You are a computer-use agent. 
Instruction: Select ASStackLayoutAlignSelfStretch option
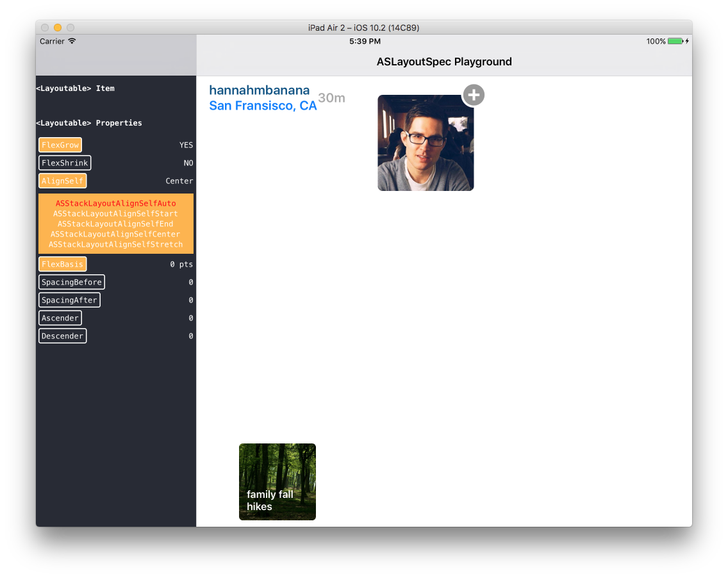pos(115,244)
